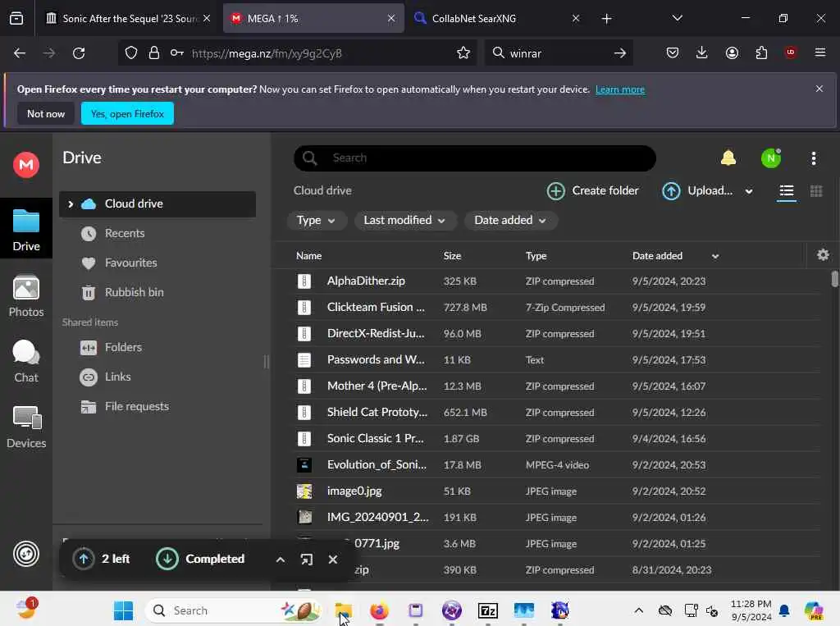Open the Photos section in sidebar
840x626 pixels.
[x=25, y=296]
